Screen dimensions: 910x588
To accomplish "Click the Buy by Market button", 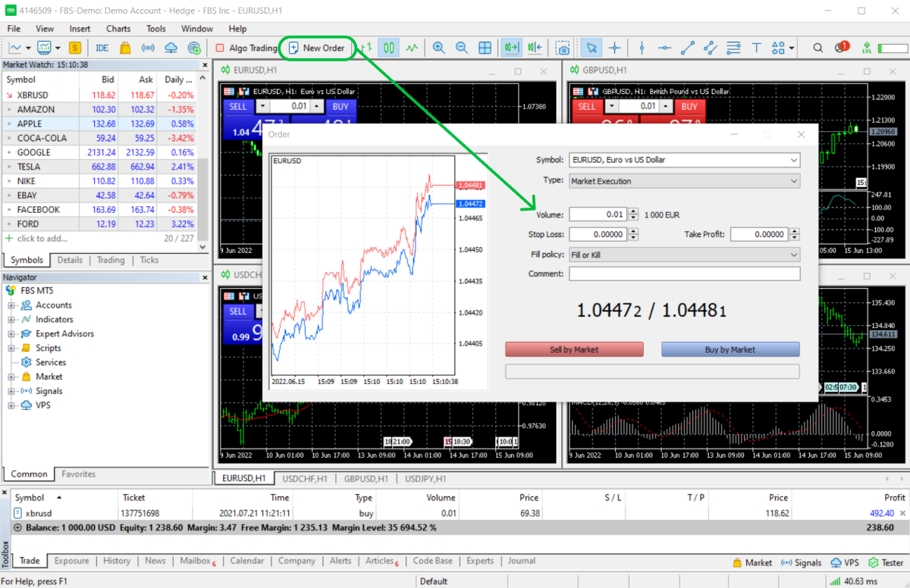I will (730, 349).
